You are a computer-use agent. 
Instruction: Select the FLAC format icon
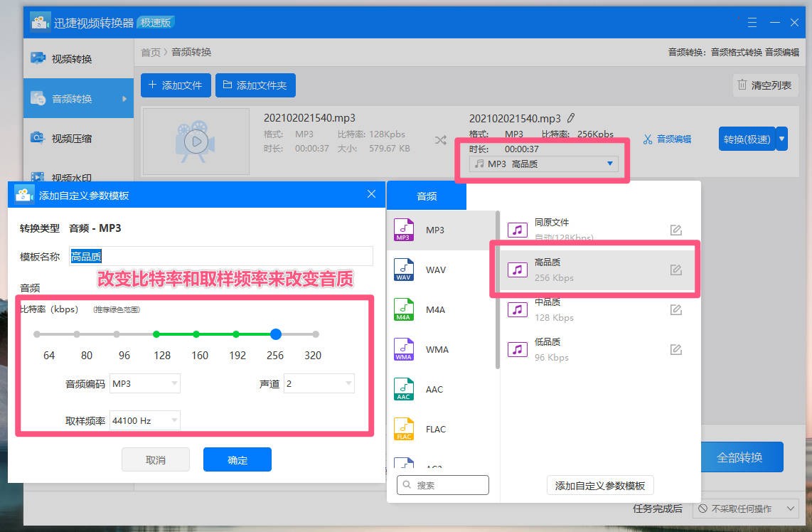tap(405, 429)
